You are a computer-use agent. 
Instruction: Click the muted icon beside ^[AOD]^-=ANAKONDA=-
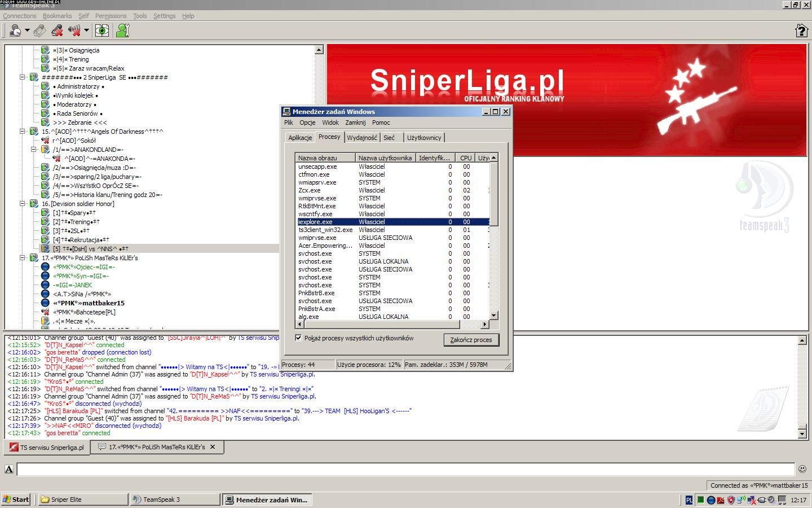[56, 159]
